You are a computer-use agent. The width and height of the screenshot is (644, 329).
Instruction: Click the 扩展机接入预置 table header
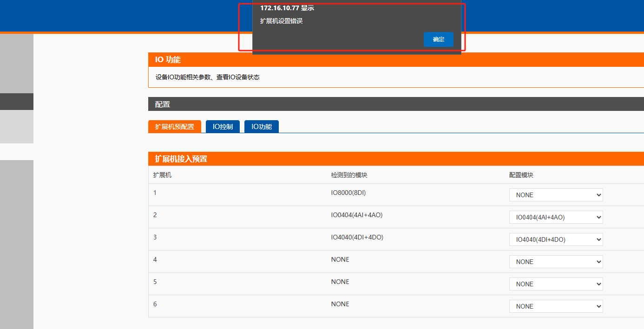tap(181, 159)
